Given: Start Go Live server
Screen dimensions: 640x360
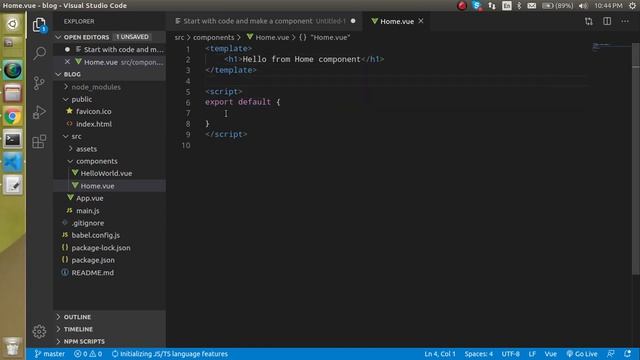Looking at the screenshot, I should coord(582,354).
